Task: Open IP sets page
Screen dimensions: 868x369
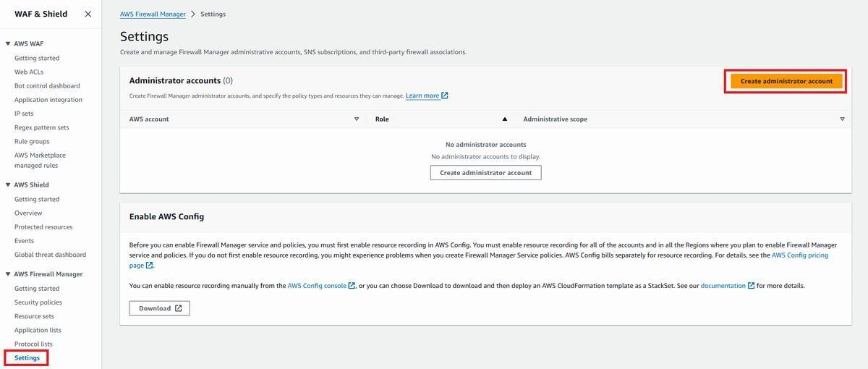Action: point(24,114)
